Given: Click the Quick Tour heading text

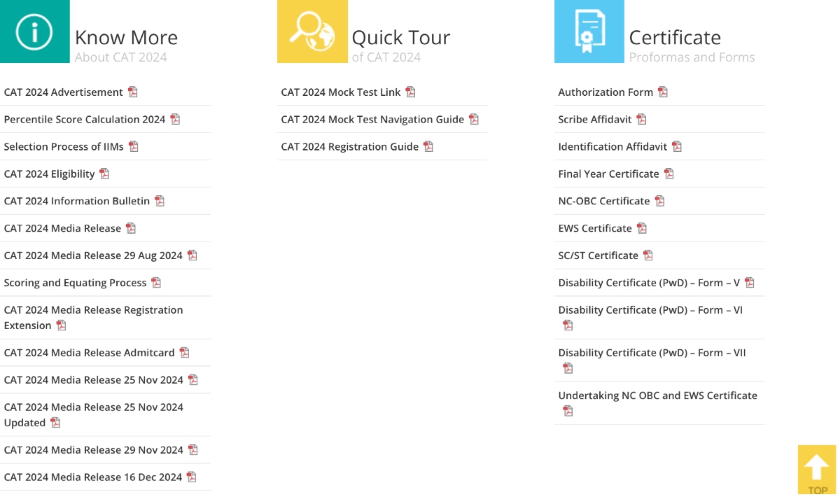Looking at the screenshot, I should [x=401, y=37].
